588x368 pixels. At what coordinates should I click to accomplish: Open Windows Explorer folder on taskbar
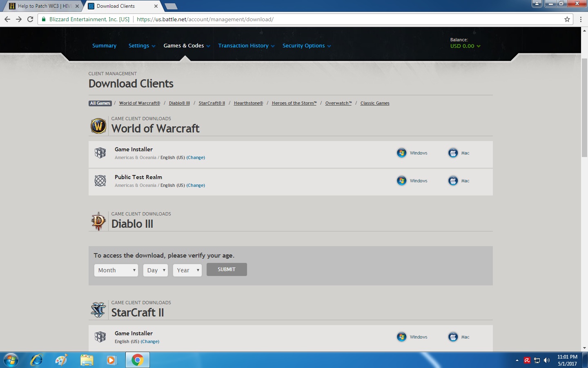point(87,360)
